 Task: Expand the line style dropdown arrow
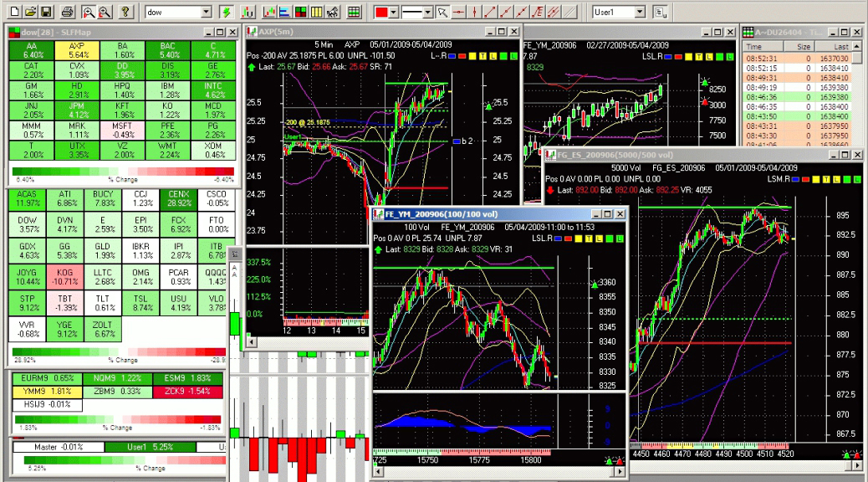pos(428,12)
